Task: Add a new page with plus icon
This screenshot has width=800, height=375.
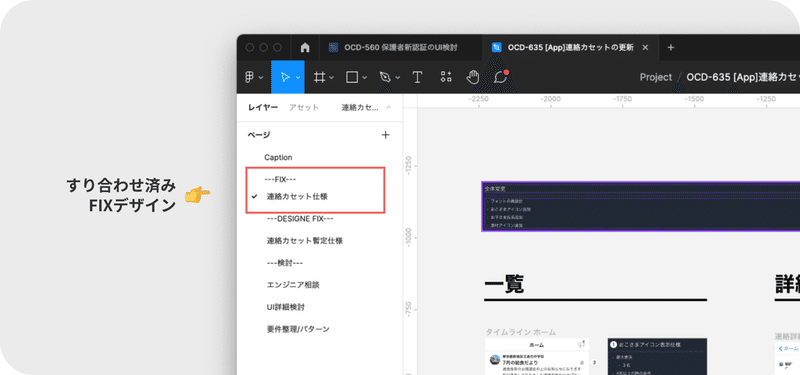Action: 386,135
